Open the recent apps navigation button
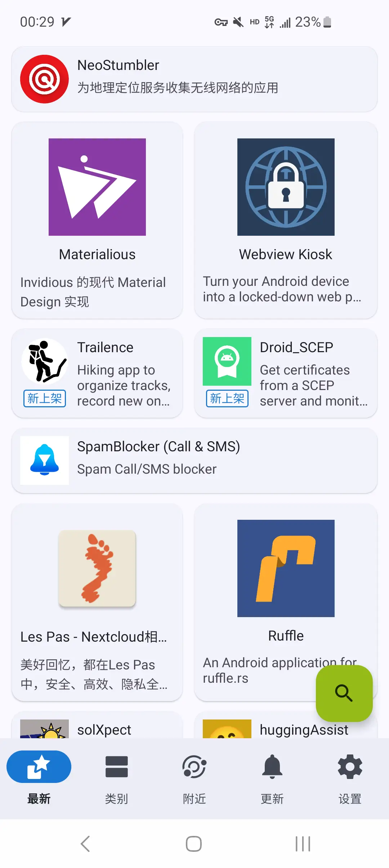The height and width of the screenshot is (868, 389). coord(303,844)
